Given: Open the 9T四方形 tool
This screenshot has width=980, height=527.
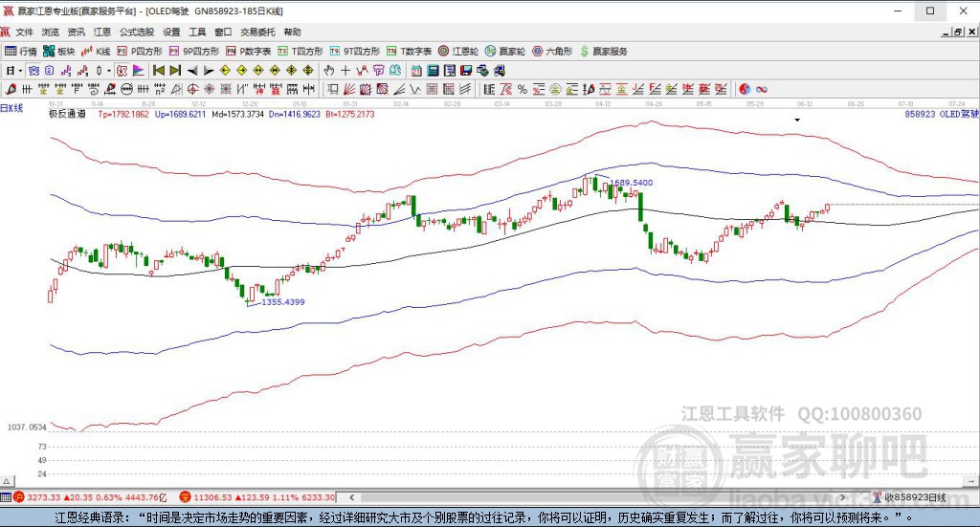Looking at the screenshot, I should click(x=354, y=52).
